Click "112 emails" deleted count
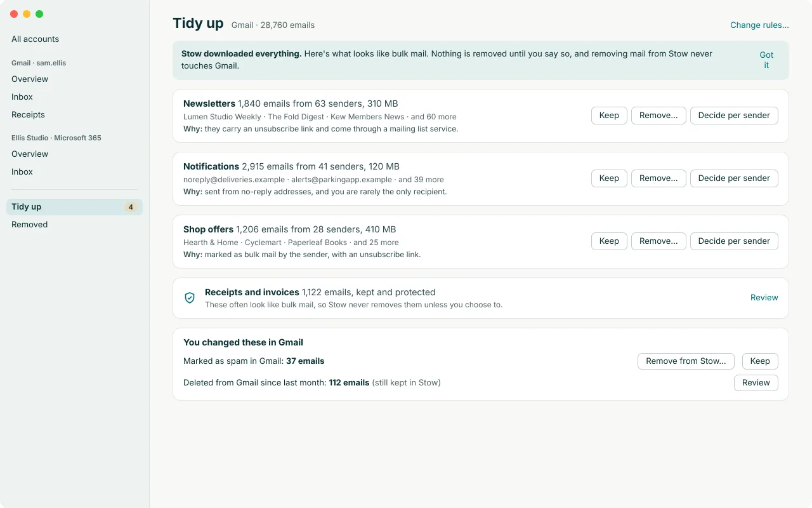This screenshot has height=508, width=812. pos(349,383)
